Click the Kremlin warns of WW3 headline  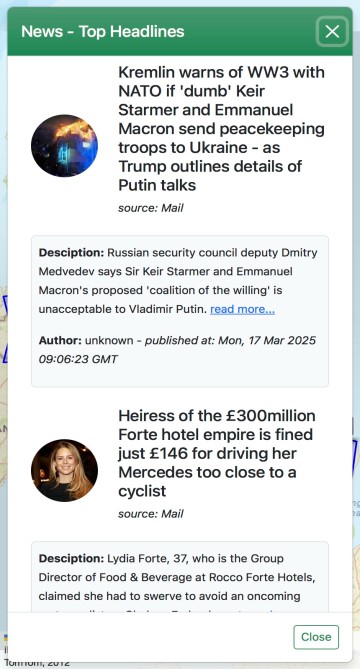click(221, 128)
